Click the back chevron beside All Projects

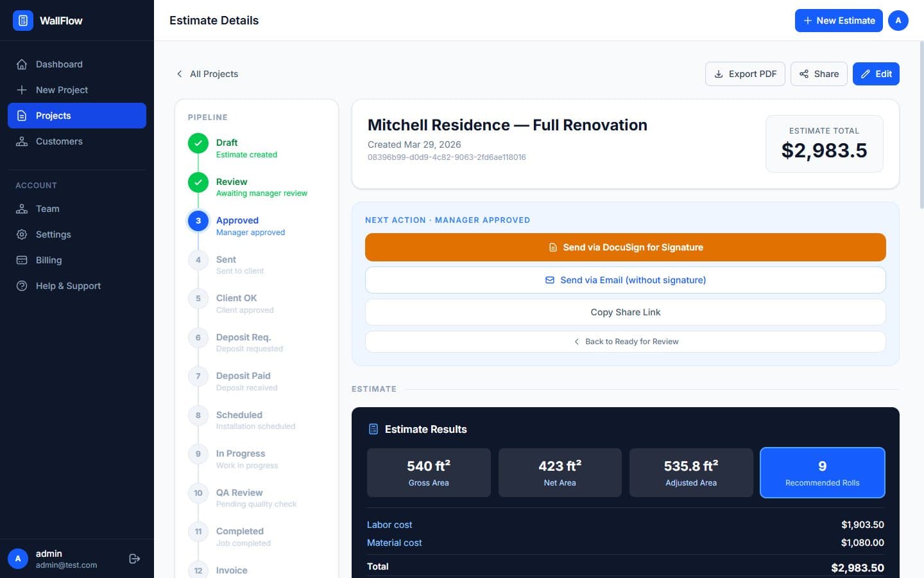(180, 74)
